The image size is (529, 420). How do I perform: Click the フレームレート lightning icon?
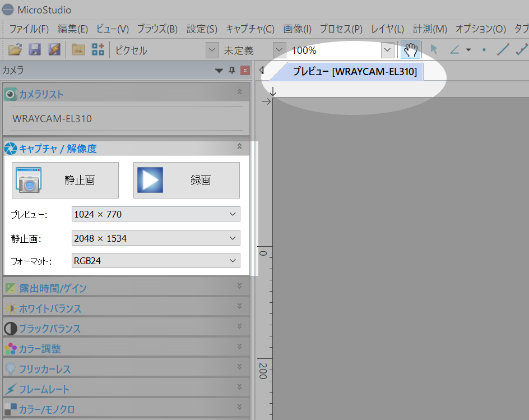11,389
